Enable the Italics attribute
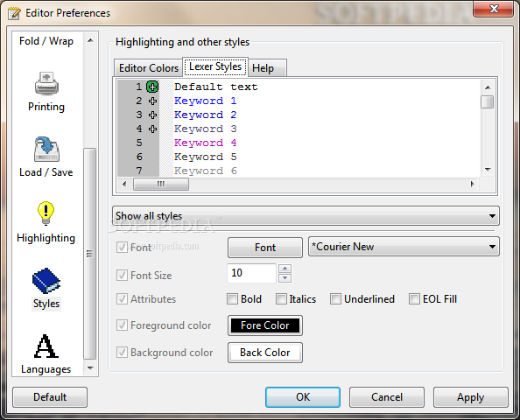 pos(281,298)
